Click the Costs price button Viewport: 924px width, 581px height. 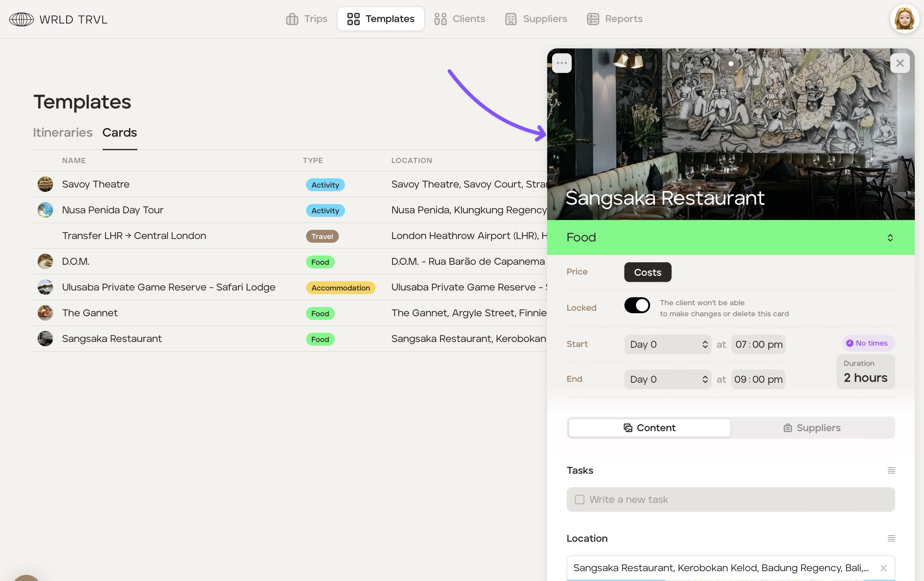[647, 272]
